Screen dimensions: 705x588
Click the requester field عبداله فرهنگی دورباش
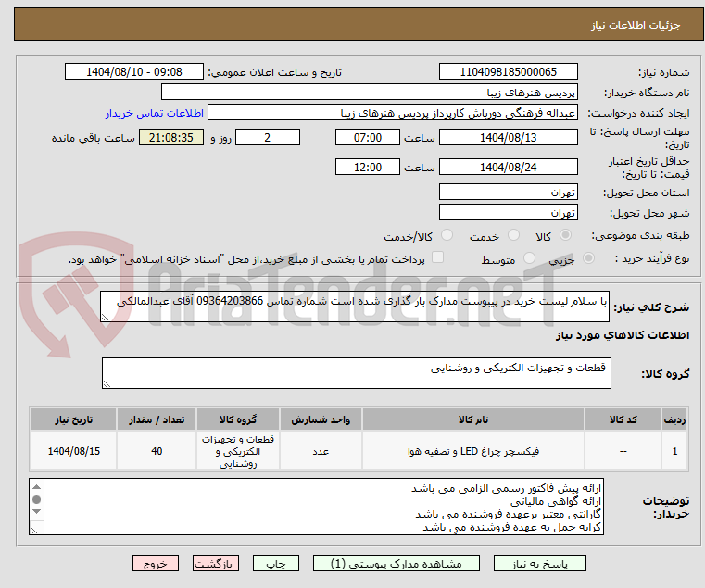point(393,113)
